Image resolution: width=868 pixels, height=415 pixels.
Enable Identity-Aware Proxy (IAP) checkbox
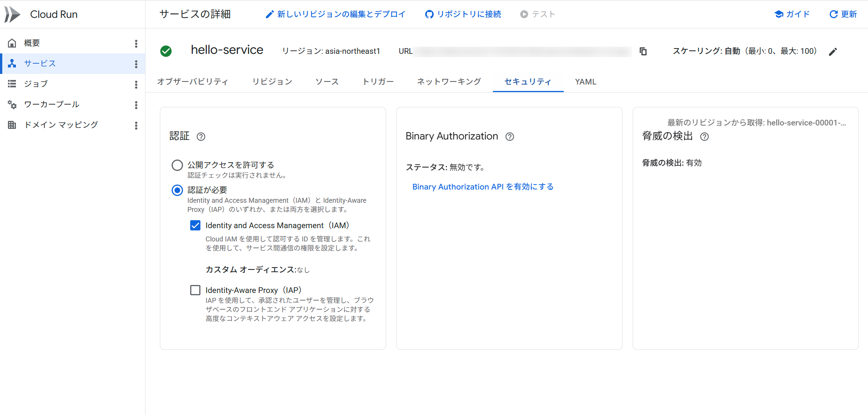coord(195,290)
